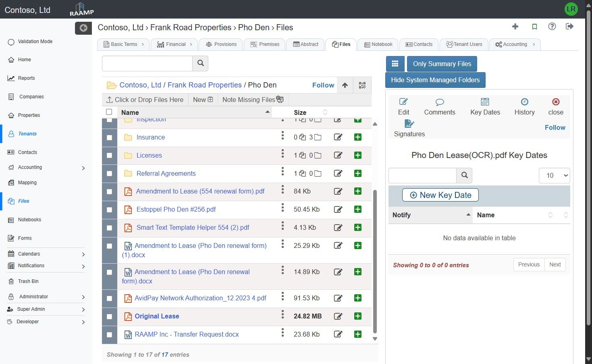This screenshot has height=364, width=592.
Task: Click the QR code icon beside Follow
Action: [362, 85]
